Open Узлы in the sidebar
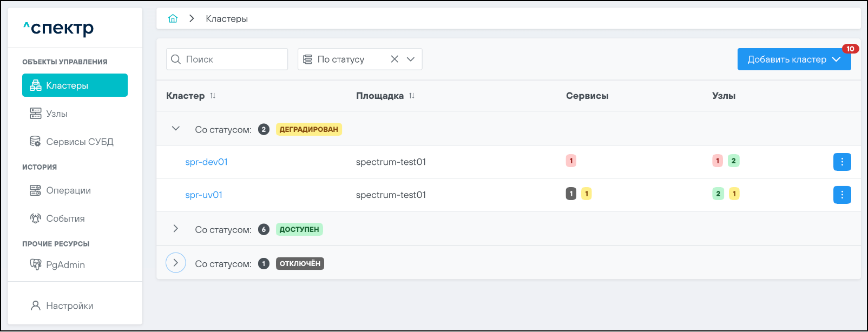This screenshot has width=868, height=332. click(x=57, y=114)
